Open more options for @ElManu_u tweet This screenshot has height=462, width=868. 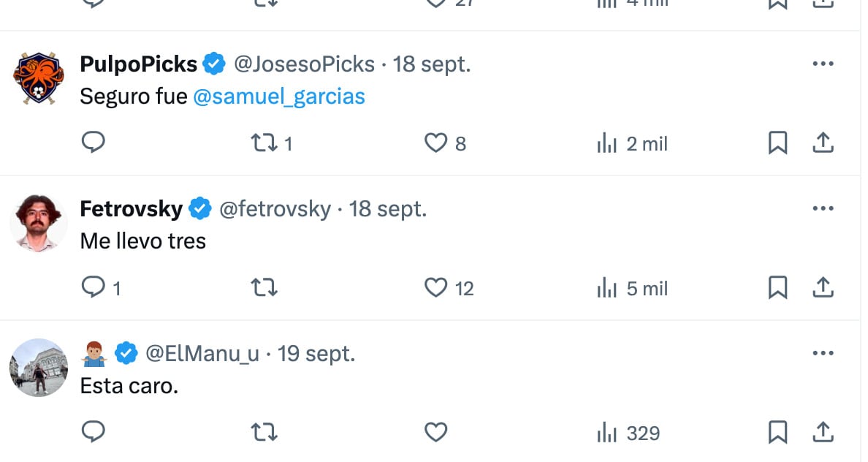tap(823, 354)
